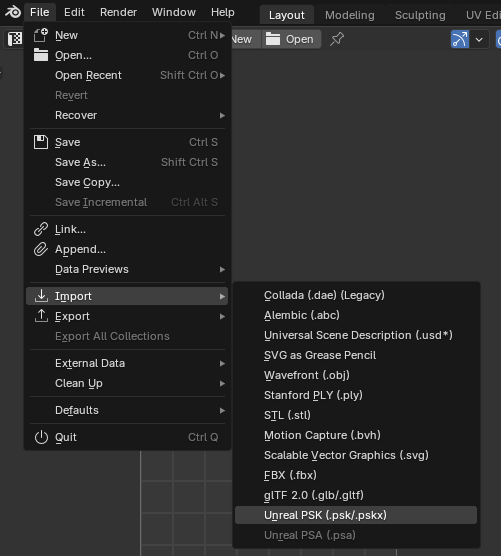The height and width of the screenshot is (556, 501).
Task: Switch to the Sculpting workspace tab
Action: point(420,15)
